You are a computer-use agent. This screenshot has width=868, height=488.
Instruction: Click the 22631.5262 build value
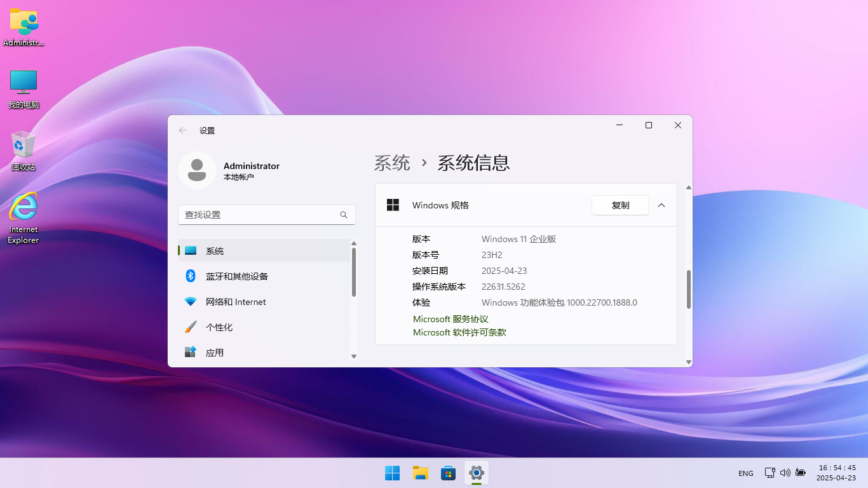tap(503, 287)
